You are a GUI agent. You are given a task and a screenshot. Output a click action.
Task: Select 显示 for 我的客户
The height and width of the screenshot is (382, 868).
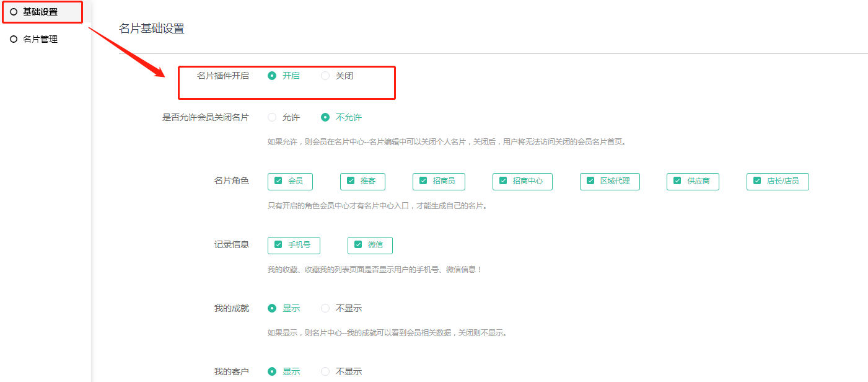pyautogui.click(x=272, y=371)
